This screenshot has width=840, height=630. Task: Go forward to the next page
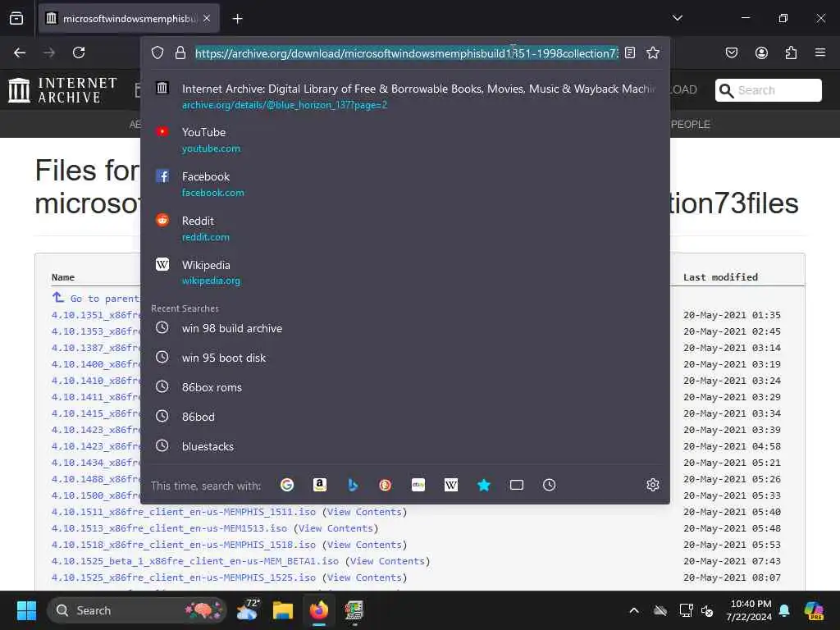tap(49, 52)
